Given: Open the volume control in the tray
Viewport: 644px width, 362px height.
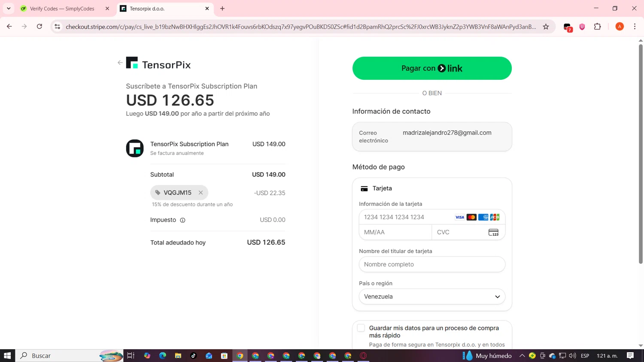Looking at the screenshot, I should point(572,356).
